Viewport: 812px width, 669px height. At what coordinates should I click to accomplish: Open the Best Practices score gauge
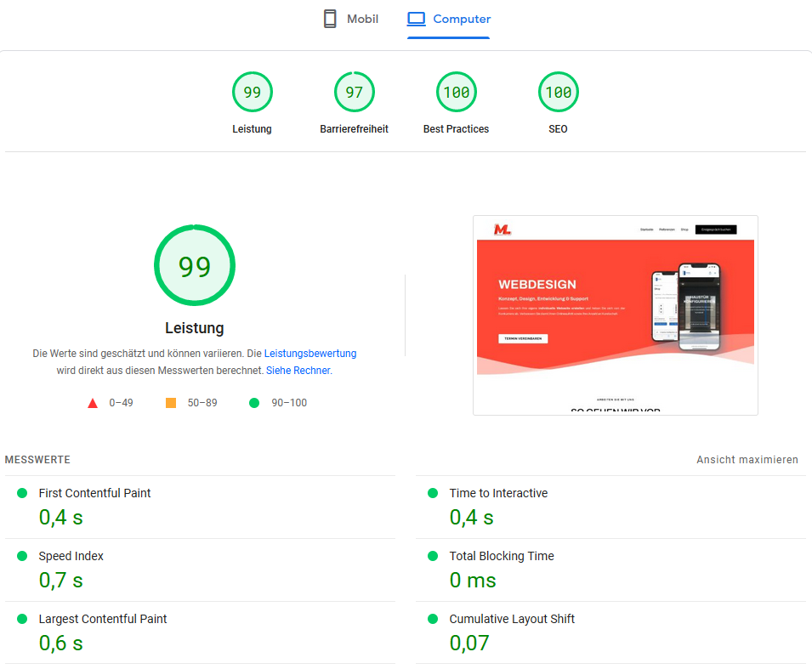[x=457, y=92]
